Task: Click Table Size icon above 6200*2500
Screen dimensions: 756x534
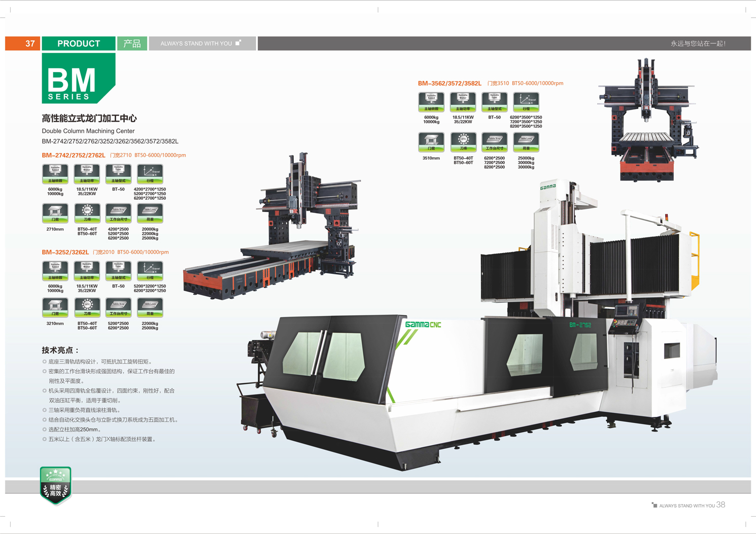Action: (495, 142)
